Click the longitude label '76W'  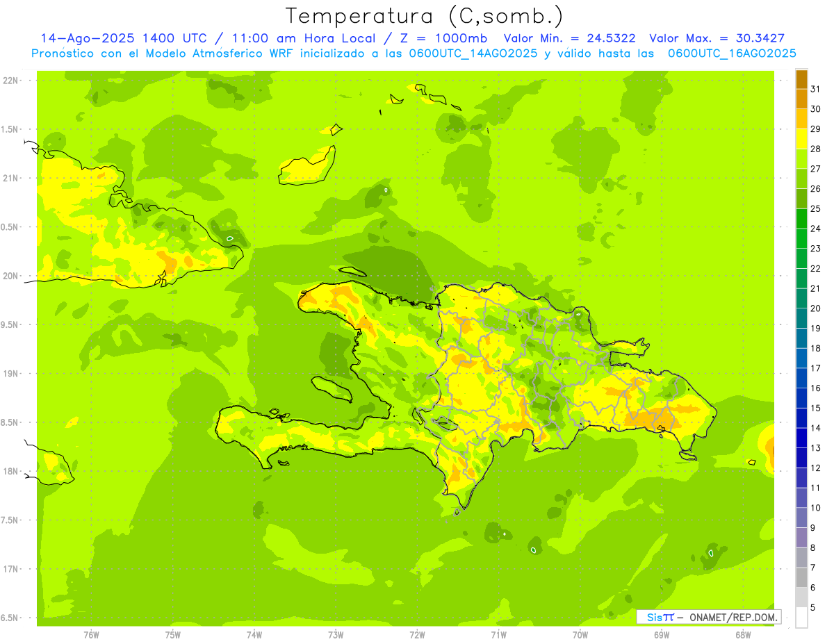91,635
